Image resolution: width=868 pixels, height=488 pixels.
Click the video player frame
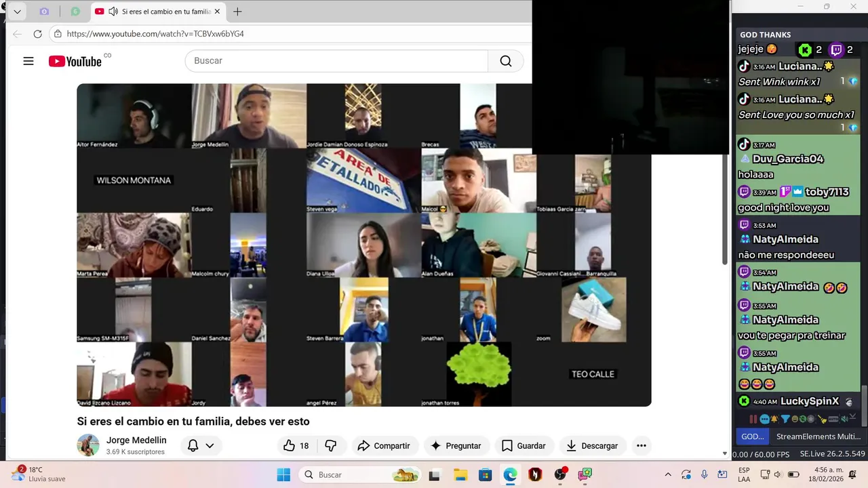click(x=363, y=245)
